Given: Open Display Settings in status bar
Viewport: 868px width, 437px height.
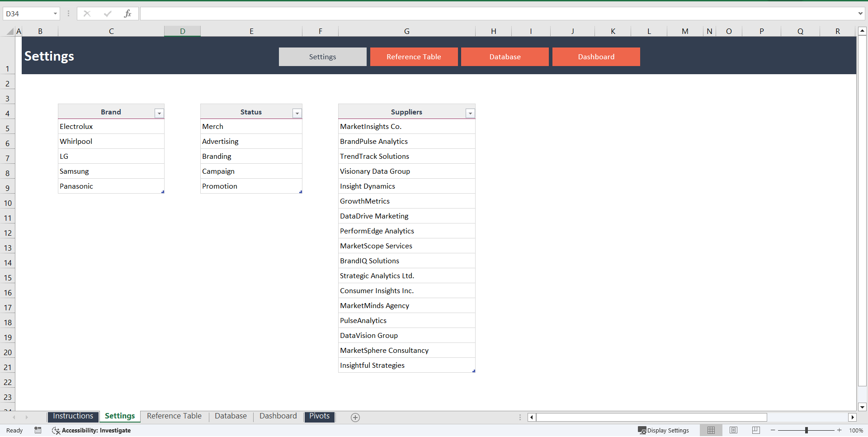Looking at the screenshot, I should click(x=663, y=430).
